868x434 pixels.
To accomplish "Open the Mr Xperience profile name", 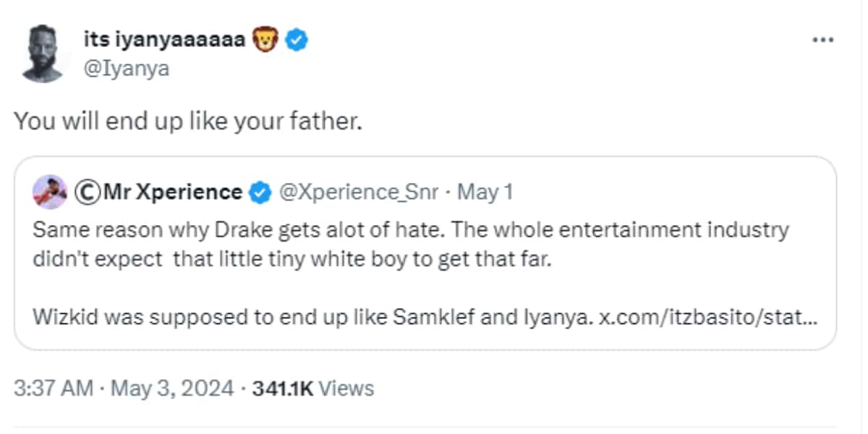I will (174, 192).
